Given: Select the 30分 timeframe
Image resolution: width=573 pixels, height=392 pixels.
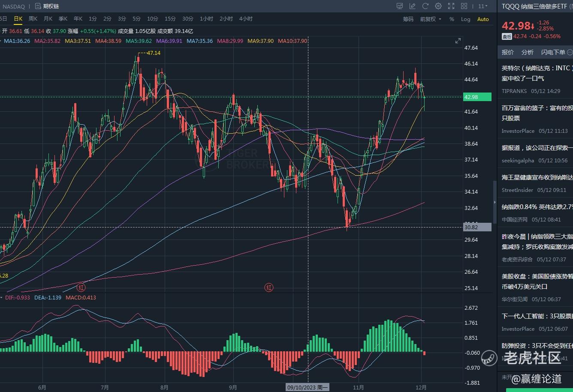Looking at the screenshot, I should tap(187, 18).
